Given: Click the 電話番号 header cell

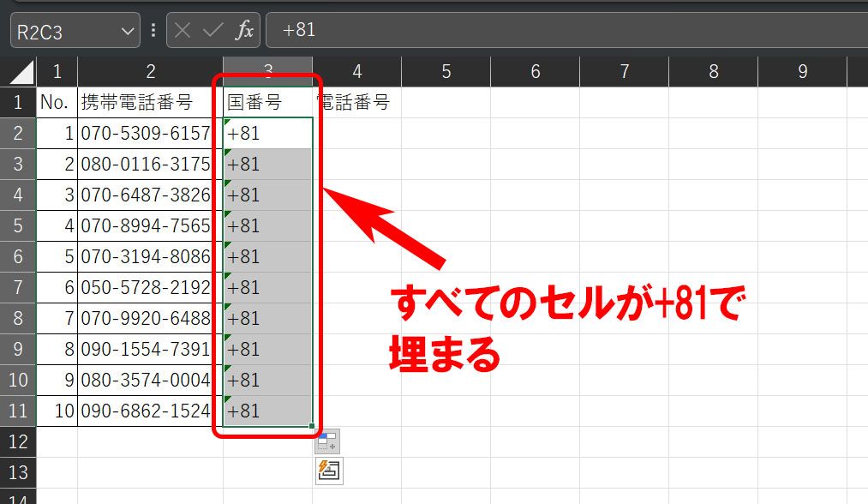Looking at the screenshot, I should pos(357,102).
